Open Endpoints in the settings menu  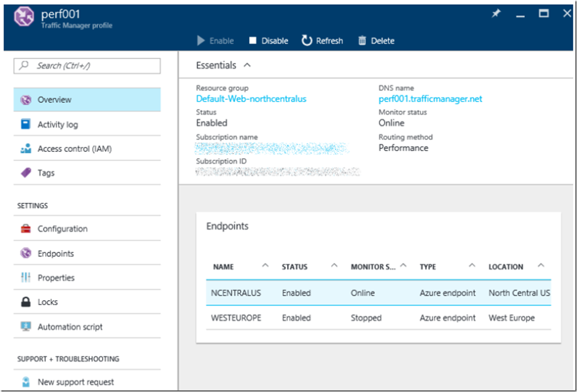87,253
